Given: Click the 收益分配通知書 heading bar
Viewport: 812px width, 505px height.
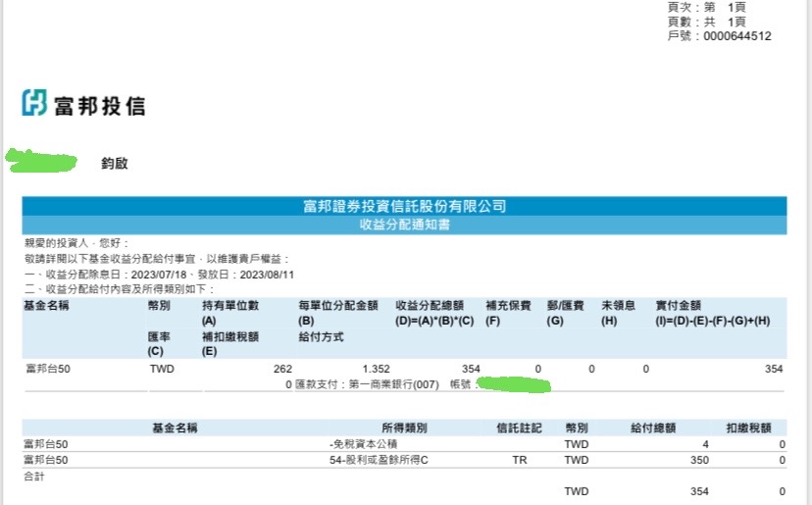Looking at the screenshot, I should tap(404, 225).
